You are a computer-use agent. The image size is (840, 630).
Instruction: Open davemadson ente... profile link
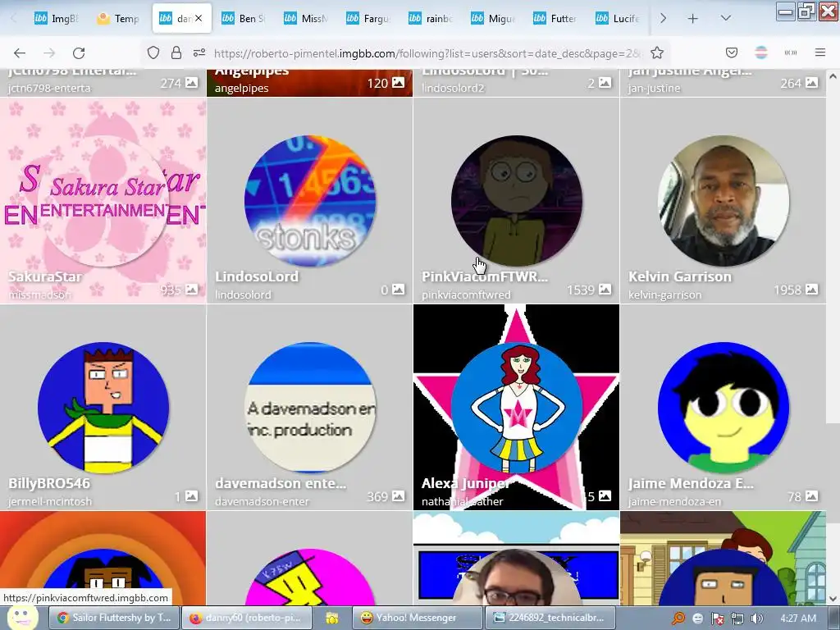coord(281,484)
